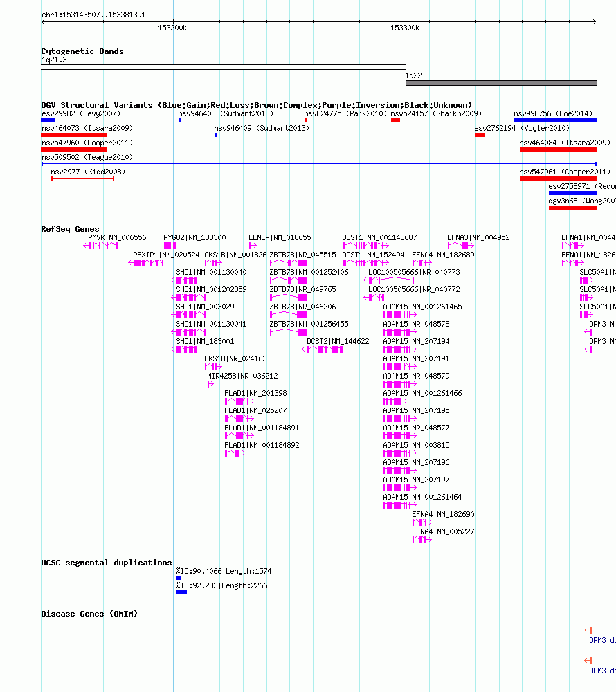Select the LOC100505666 NR_040772 transcript

click(374, 298)
